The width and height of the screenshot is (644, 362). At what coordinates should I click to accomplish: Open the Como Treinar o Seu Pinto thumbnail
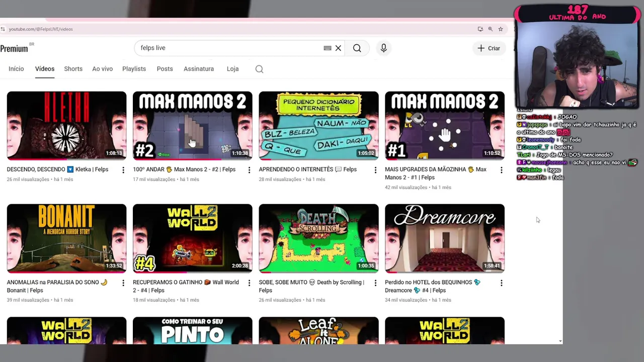pyautogui.click(x=193, y=331)
